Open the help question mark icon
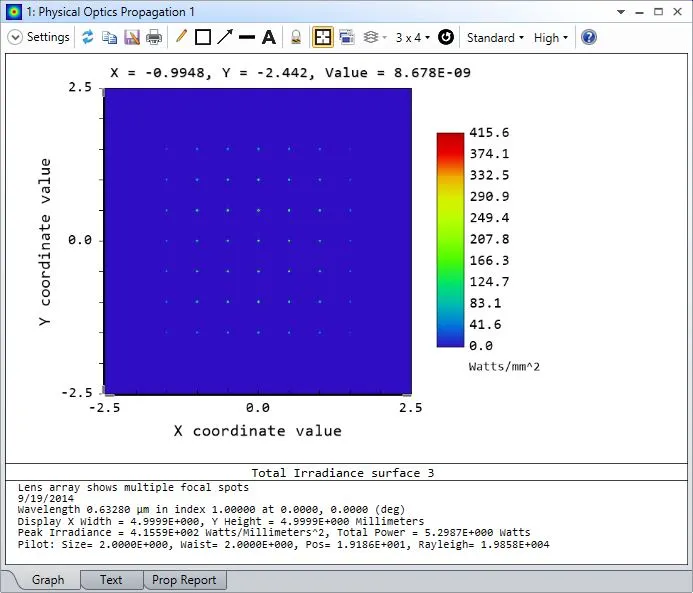The image size is (693, 593). tap(589, 37)
